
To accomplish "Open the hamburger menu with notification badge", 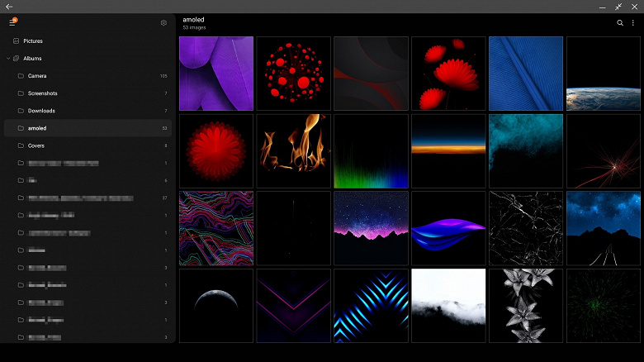I will click(x=12, y=22).
